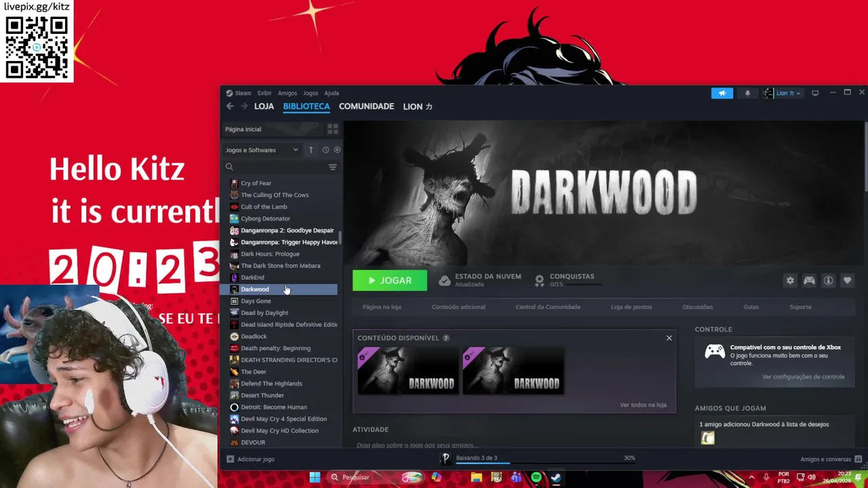Select DEVOUR in library
868x488 pixels.
click(x=253, y=443)
